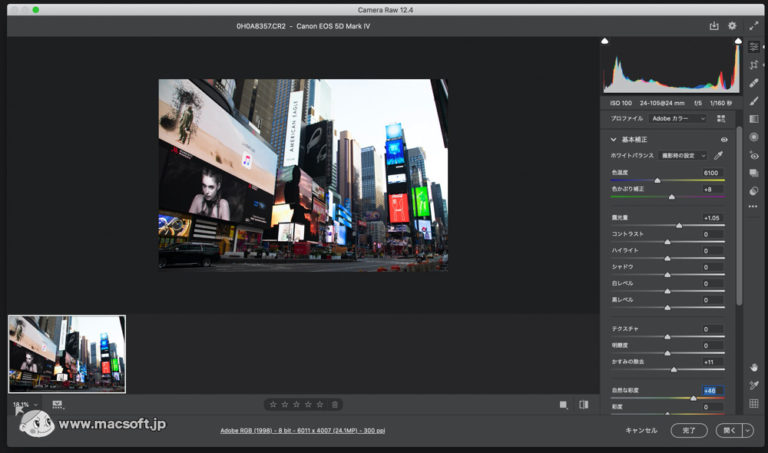
Task: Toggle shadow clipping warning on histogram
Action: tap(604, 41)
